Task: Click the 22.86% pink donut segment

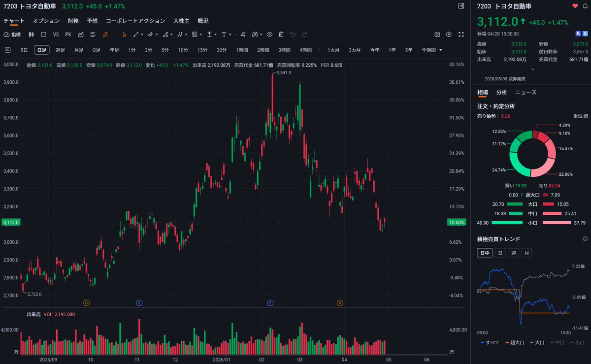Action: pos(543,169)
